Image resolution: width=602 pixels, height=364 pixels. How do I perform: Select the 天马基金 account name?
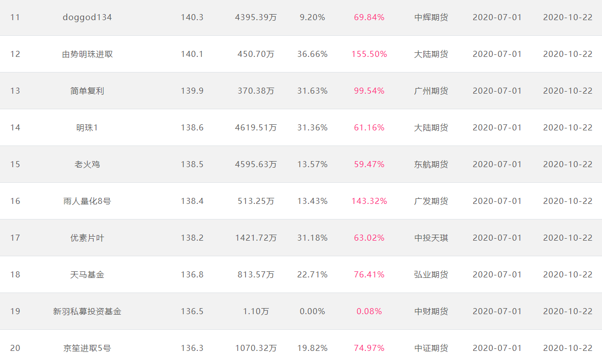[x=87, y=274]
